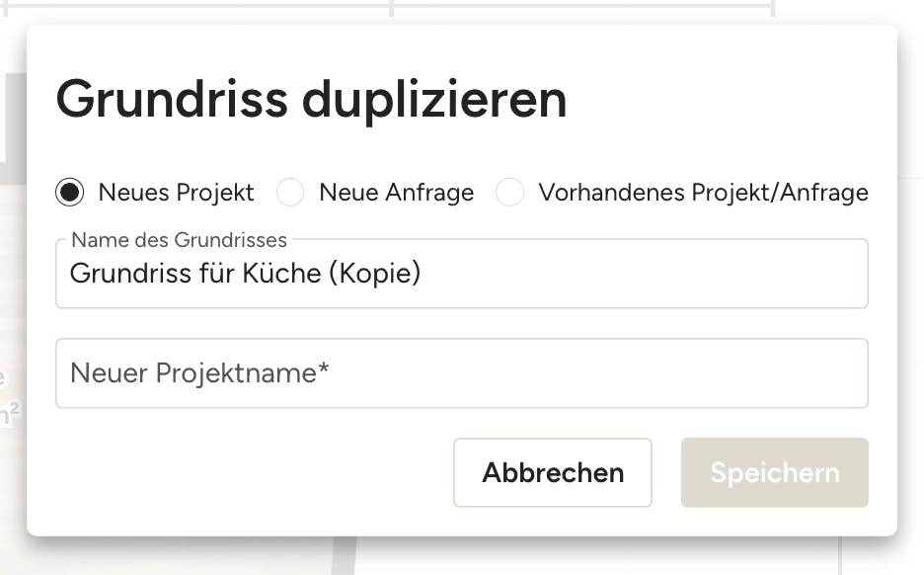Click the empty right side of the Projektname field

(x=601, y=373)
